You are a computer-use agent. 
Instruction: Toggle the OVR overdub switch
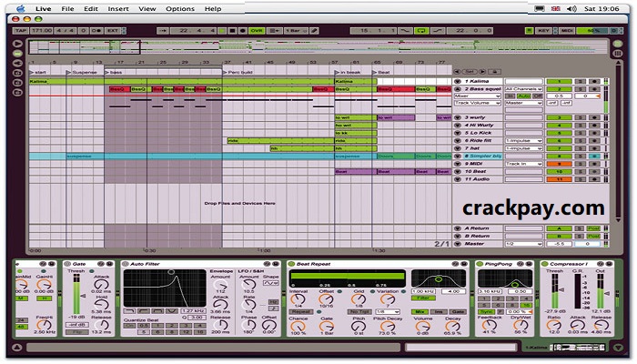pos(257,31)
